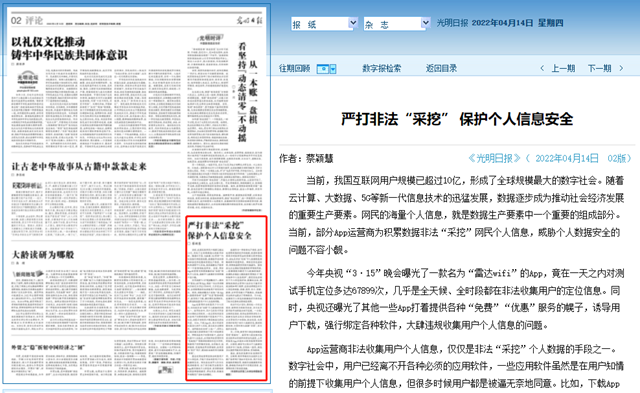
Task: Open article 以礼仪文化推动铸牢中华民族共同体意识 in page thumbnail
Action: [x=69, y=48]
